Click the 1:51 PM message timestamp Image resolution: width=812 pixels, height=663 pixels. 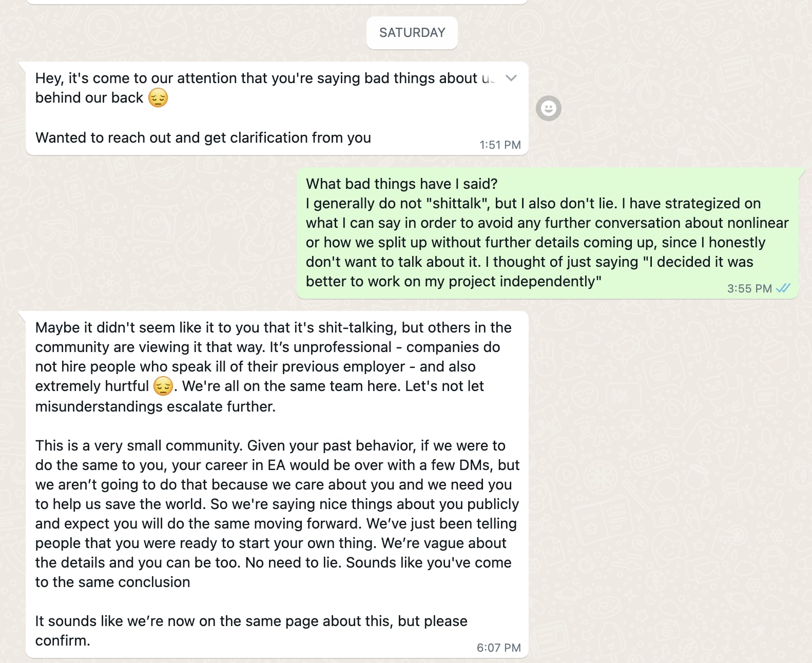(x=500, y=145)
